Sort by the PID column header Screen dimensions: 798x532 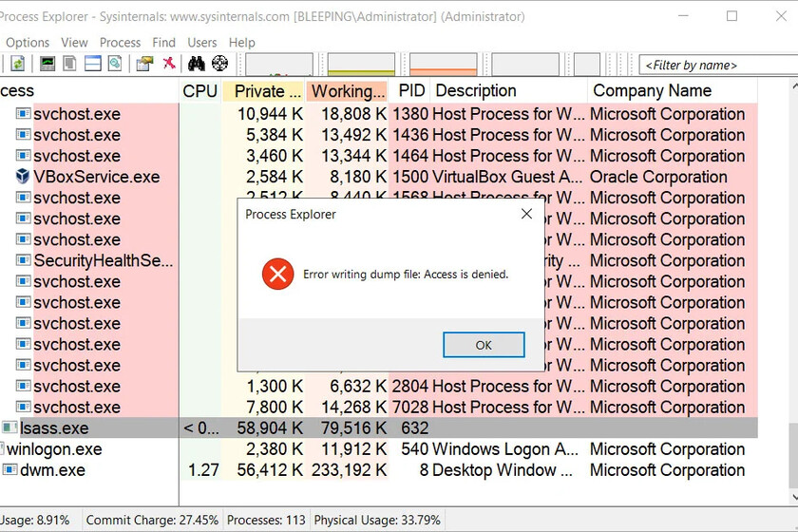click(409, 91)
